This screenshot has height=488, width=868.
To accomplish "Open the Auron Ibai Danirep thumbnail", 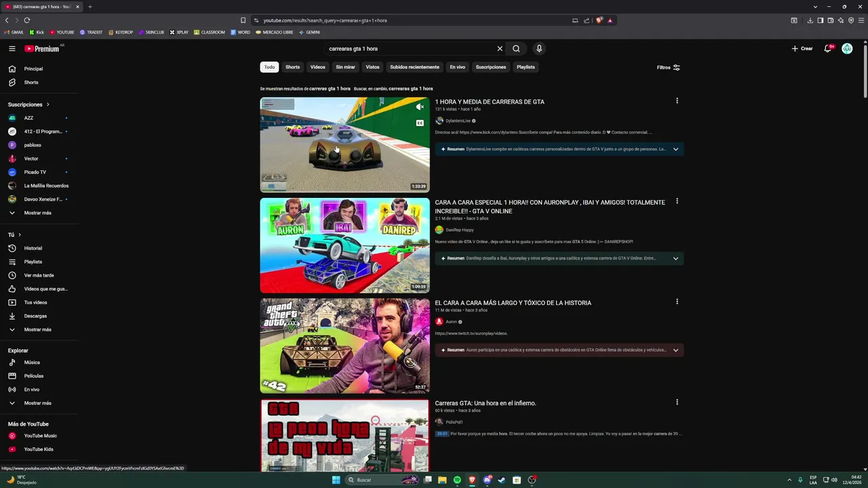I will [344, 245].
